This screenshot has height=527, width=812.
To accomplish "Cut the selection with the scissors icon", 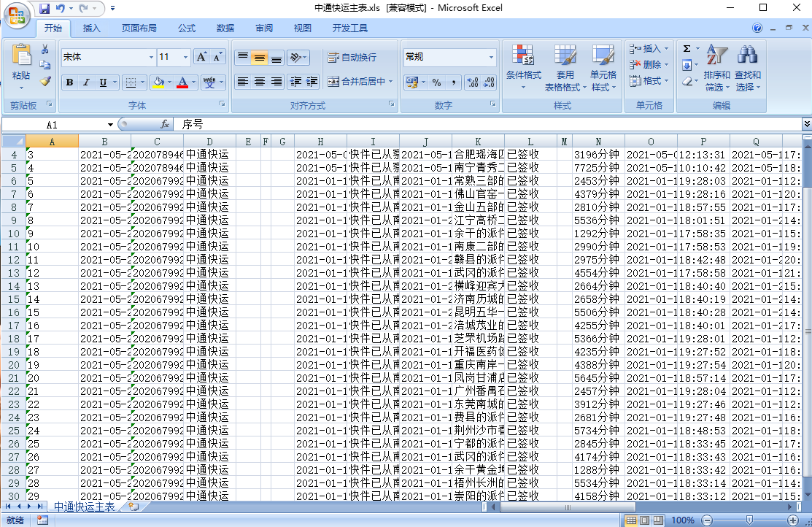I will pyautogui.click(x=45, y=49).
